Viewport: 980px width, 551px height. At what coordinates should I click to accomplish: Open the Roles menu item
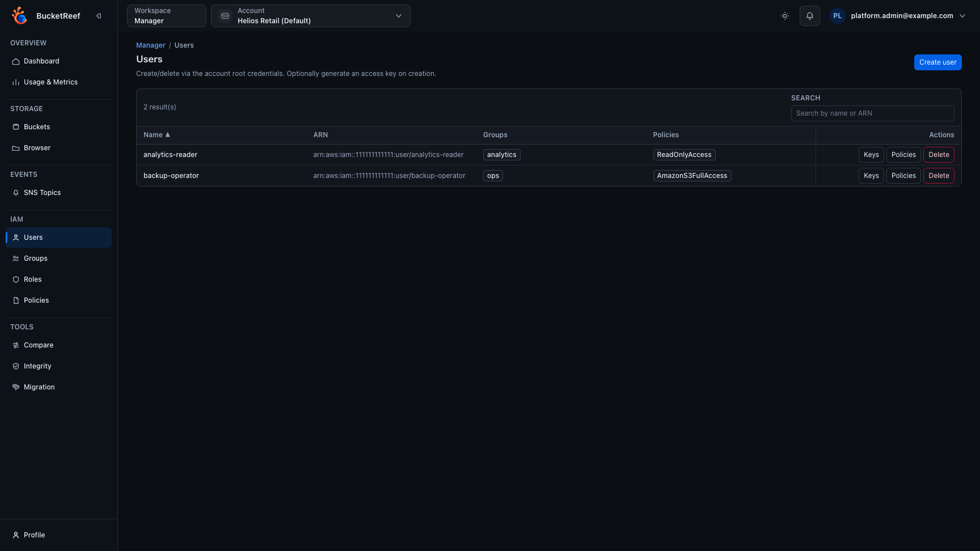click(x=58, y=279)
